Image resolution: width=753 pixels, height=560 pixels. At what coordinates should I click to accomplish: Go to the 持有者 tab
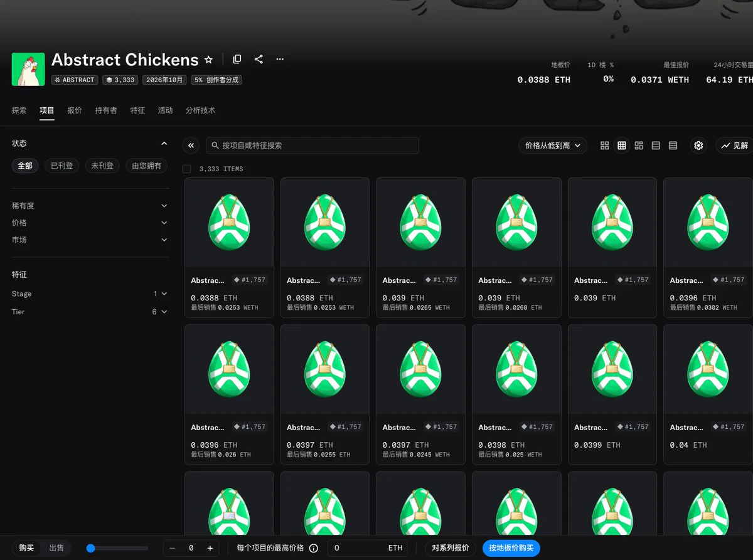point(106,110)
